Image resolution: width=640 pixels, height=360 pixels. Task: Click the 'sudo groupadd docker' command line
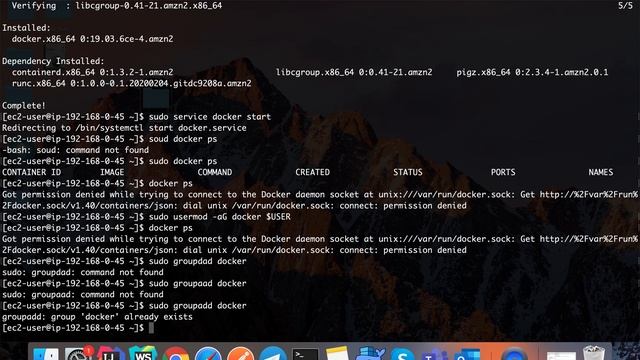coord(198,306)
